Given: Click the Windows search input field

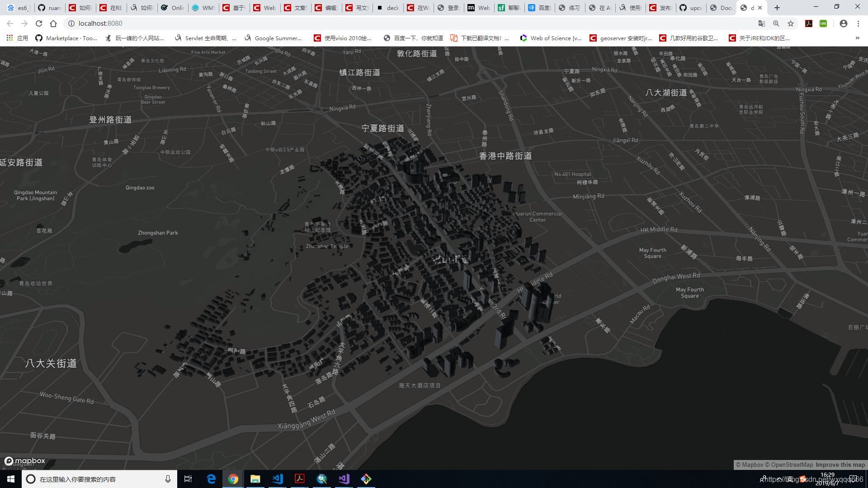Looking at the screenshot, I should point(90,479).
